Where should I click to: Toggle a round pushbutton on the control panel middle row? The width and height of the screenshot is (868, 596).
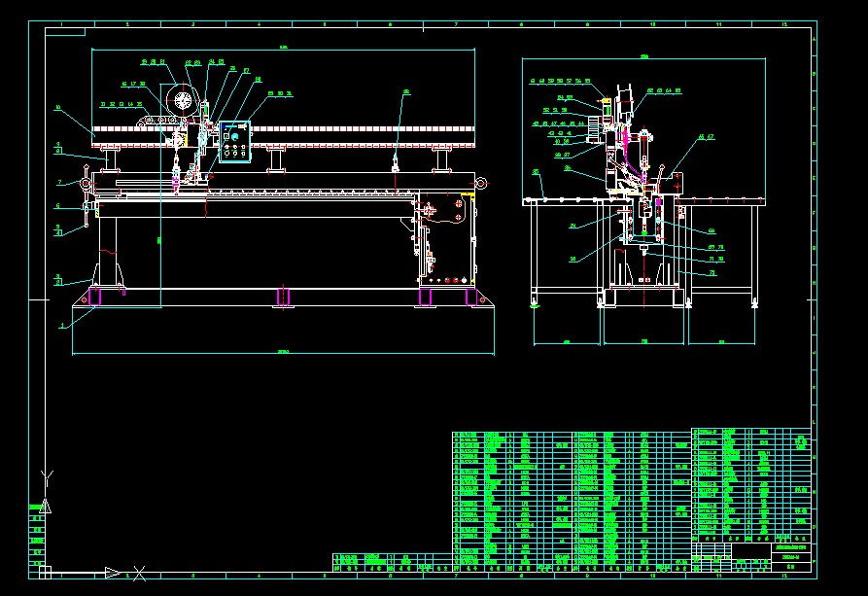pyautogui.click(x=227, y=146)
